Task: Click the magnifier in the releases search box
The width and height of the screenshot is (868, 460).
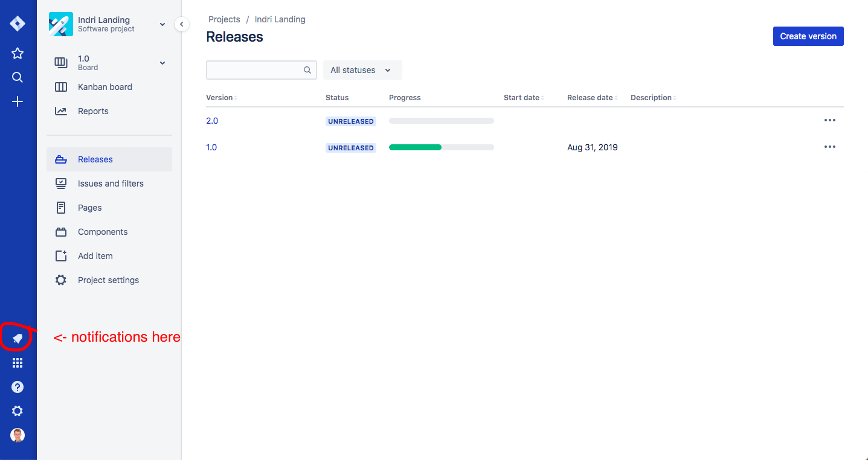Action: pyautogui.click(x=307, y=70)
